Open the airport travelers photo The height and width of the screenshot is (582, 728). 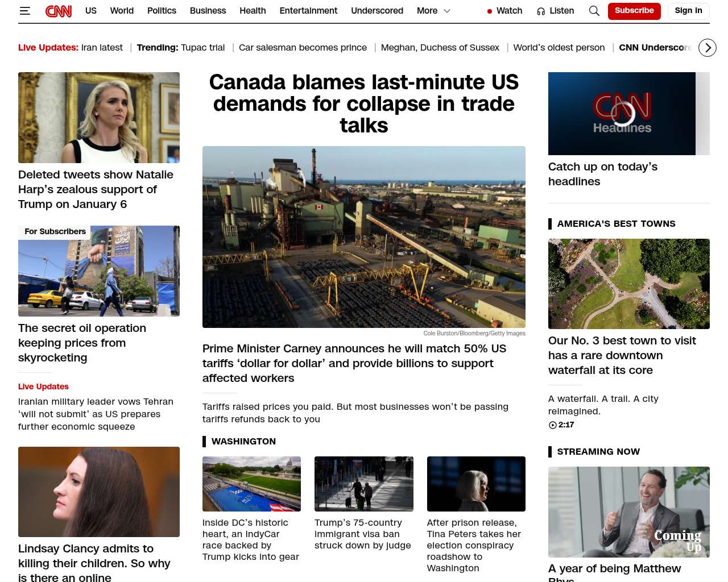point(364,484)
